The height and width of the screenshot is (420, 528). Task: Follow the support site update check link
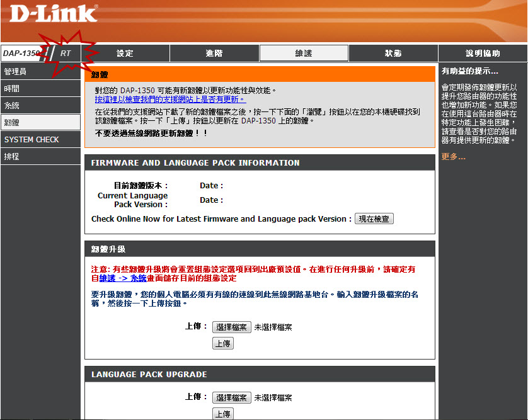[x=170, y=99]
